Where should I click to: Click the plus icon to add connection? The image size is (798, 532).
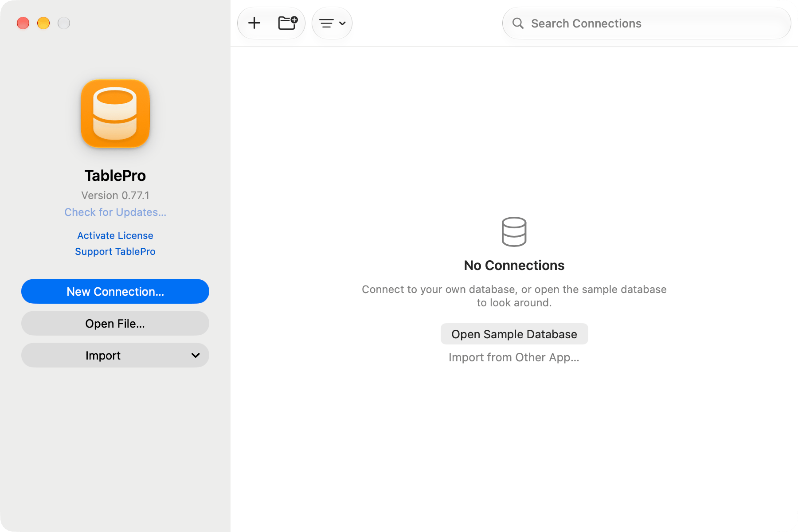click(254, 23)
